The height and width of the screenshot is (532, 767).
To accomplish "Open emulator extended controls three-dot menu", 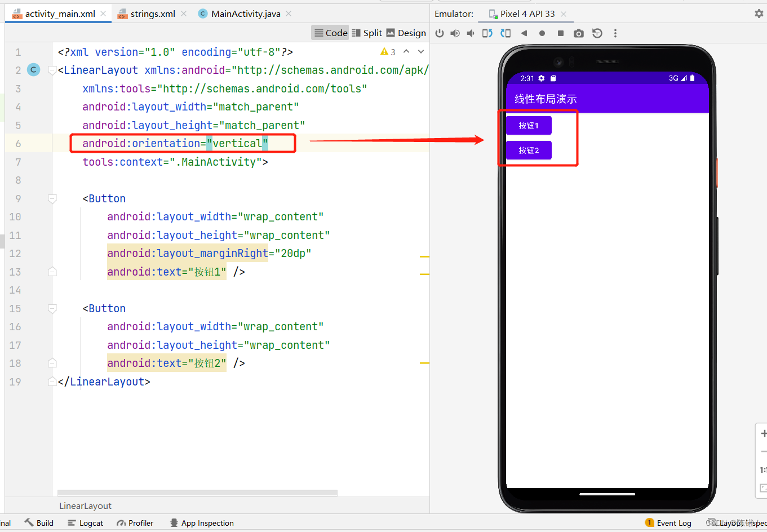I will pos(615,33).
